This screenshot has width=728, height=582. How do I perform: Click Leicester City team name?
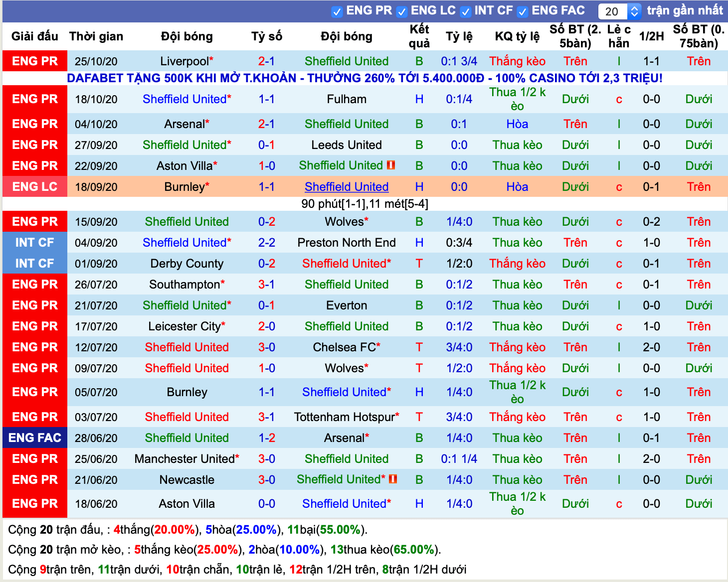[184, 326]
